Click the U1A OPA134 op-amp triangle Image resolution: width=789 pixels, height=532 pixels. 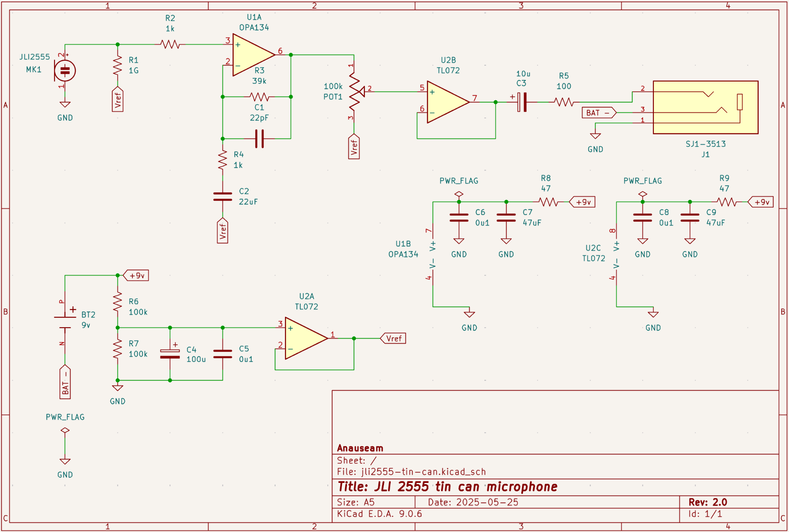[254, 55]
